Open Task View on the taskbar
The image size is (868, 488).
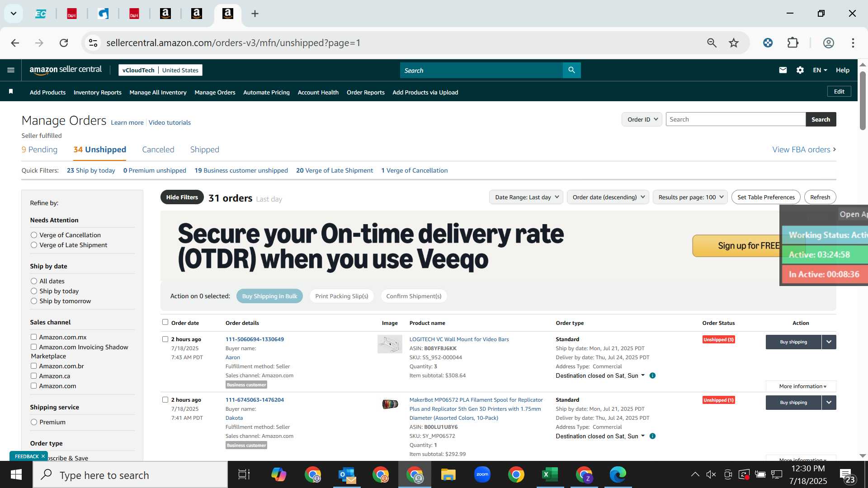click(x=244, y=475)
